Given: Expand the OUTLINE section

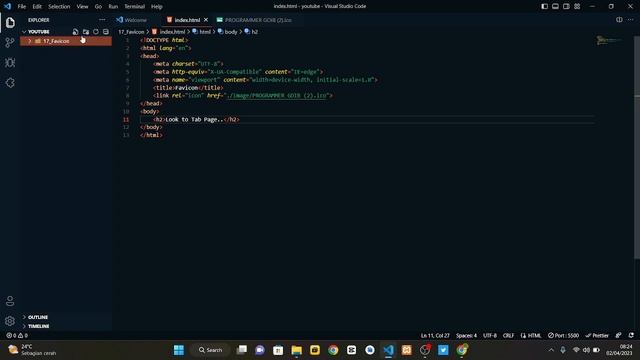Looking at the screenshot, I should [x=38, y=317].
